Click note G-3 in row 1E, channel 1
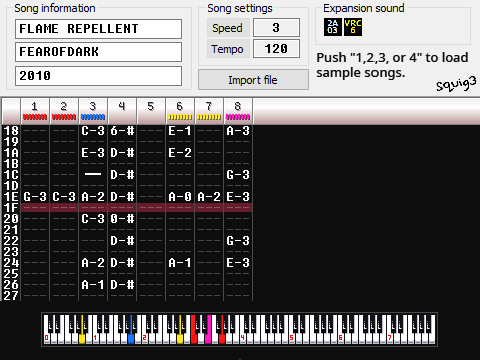This screenshot has width=480, height=360. click(x=35, y=197)
